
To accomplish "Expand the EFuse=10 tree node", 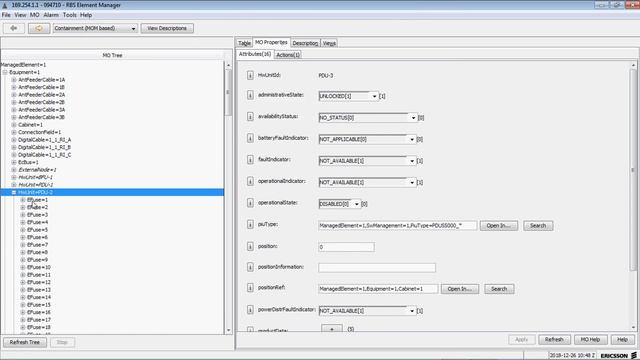I will (23, 267).
